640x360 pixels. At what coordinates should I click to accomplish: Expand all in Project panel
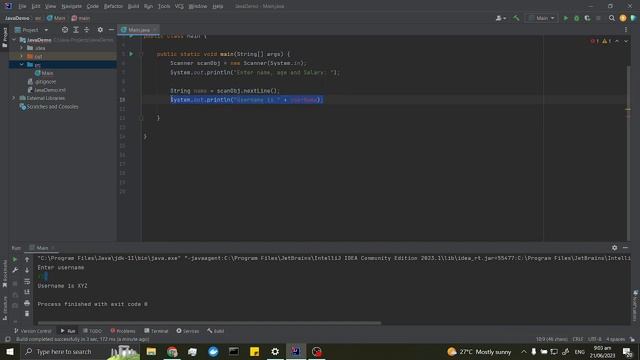point(76,30)
